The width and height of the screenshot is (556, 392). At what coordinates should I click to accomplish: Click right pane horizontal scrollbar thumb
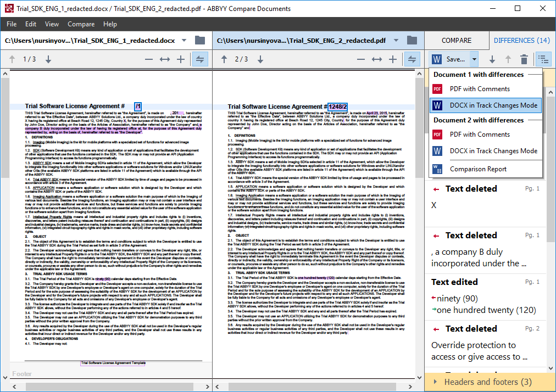pos(312,387)
